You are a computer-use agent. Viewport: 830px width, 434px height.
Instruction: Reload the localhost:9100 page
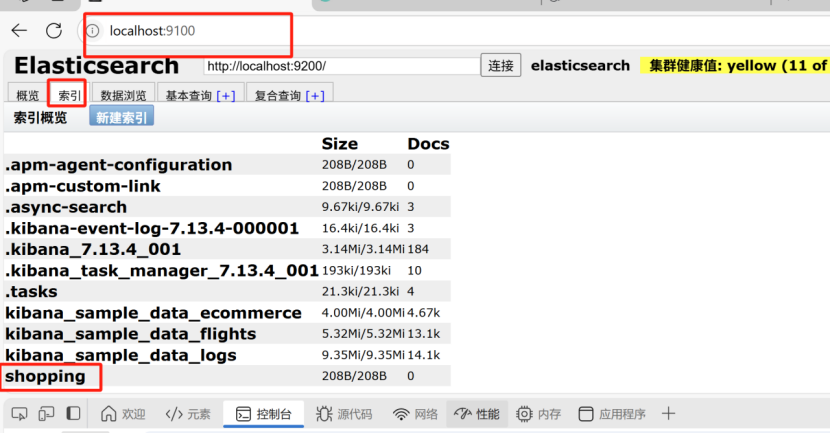(x=53, y=31)
